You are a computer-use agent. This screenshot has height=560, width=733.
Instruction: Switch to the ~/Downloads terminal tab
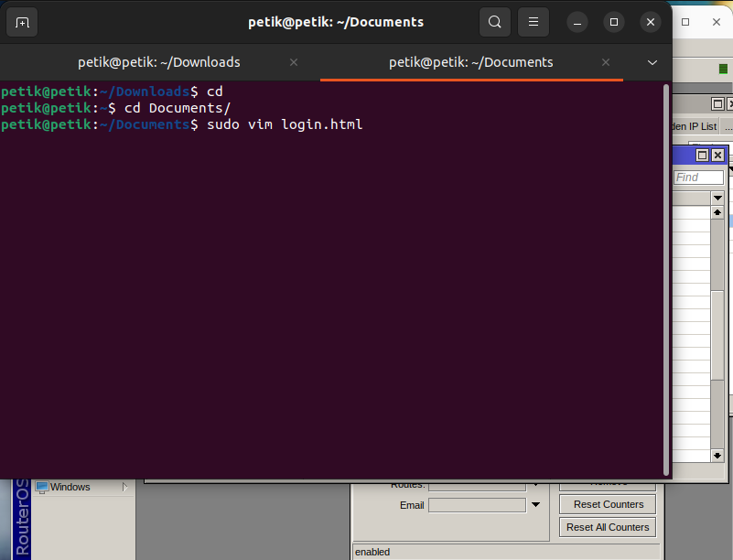[x=158, y=62]
